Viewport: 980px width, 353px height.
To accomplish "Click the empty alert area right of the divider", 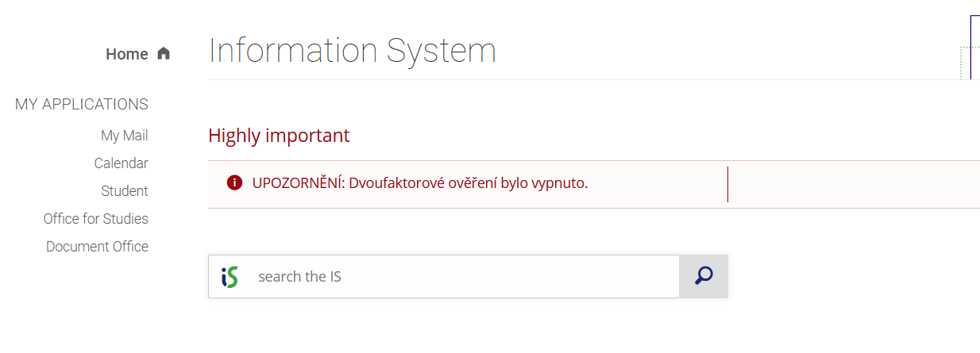I will (x=854, y=184).
